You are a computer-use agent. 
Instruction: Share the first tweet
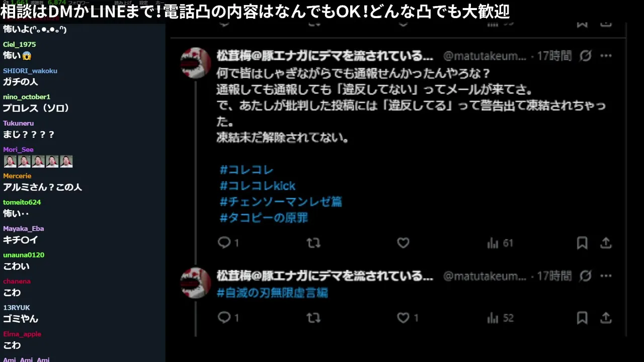click(606, 243)
